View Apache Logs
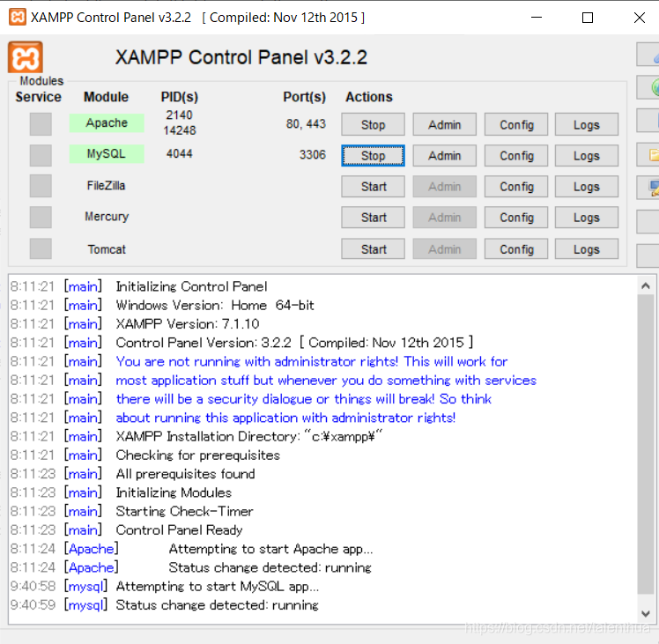Image resolution: width=659 pixels, height=644 pixels. (587, 124)
